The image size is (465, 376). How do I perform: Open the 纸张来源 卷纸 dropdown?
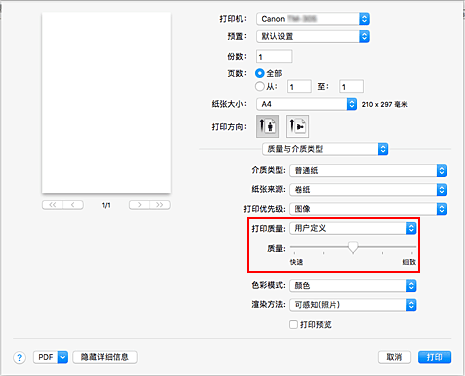pos(368,190)
